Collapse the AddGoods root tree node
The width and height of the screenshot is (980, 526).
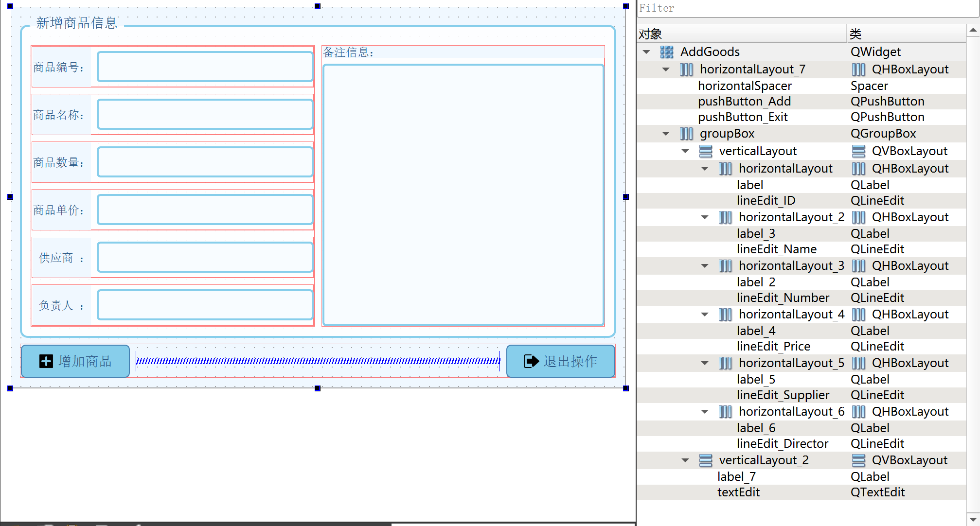coord(646,52)
